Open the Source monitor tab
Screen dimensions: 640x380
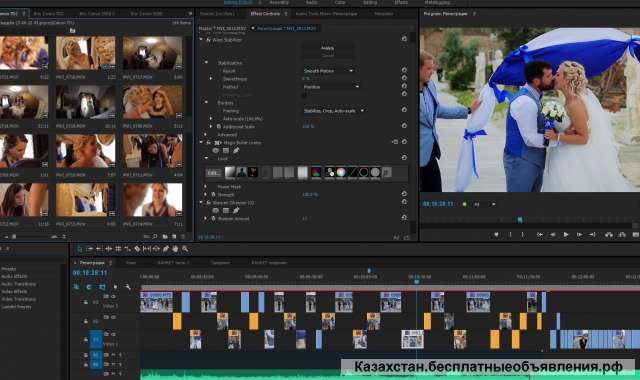[217, 13]
